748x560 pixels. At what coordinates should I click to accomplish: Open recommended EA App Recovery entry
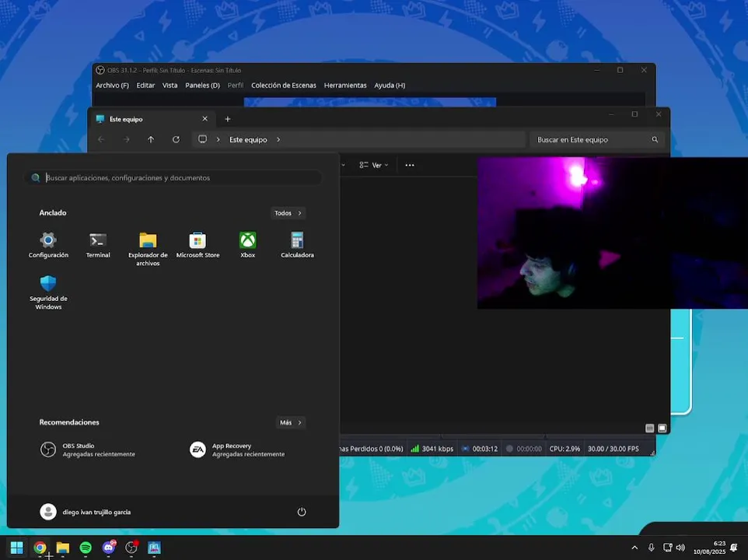pyautogui.click(x=237, y=450)
